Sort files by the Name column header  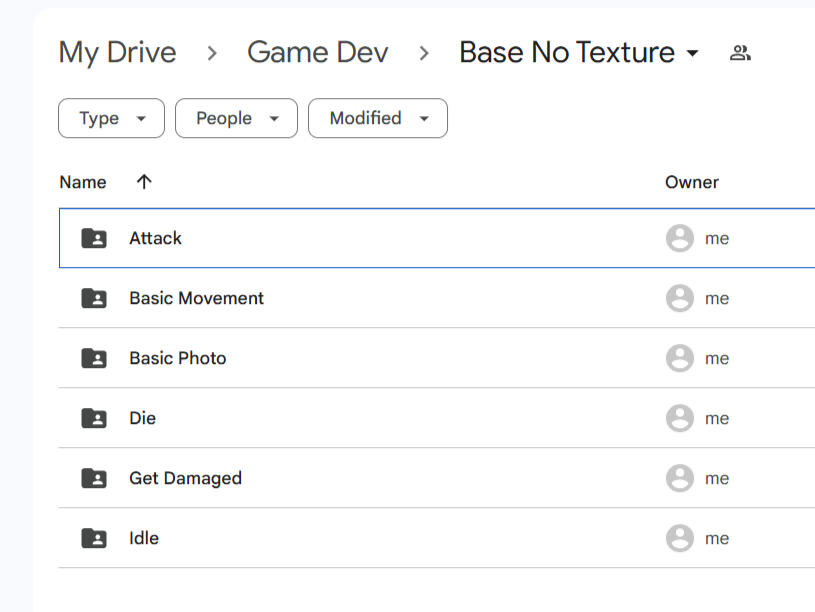click(83, 182)
